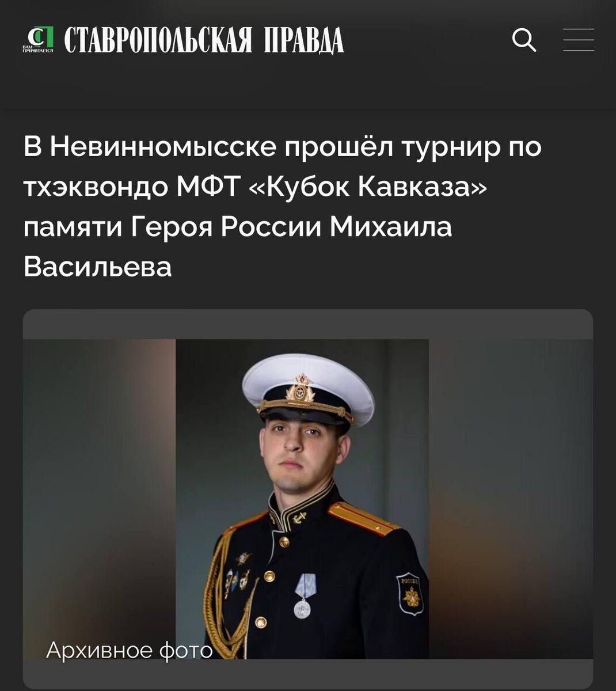Click the gold shoulder epaulette in photo
Viewport: 616px width, 691px height.
click(x=363, y=518)
